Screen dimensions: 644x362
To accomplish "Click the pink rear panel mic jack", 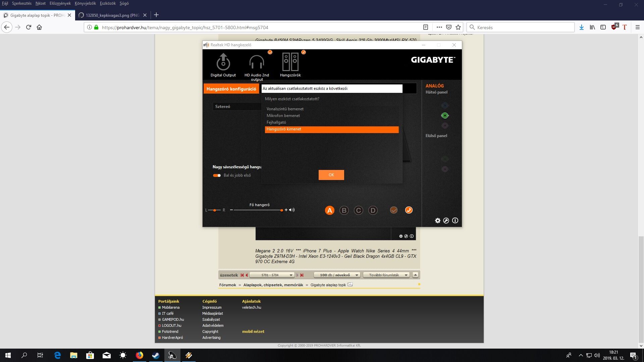I will point(445,126).
